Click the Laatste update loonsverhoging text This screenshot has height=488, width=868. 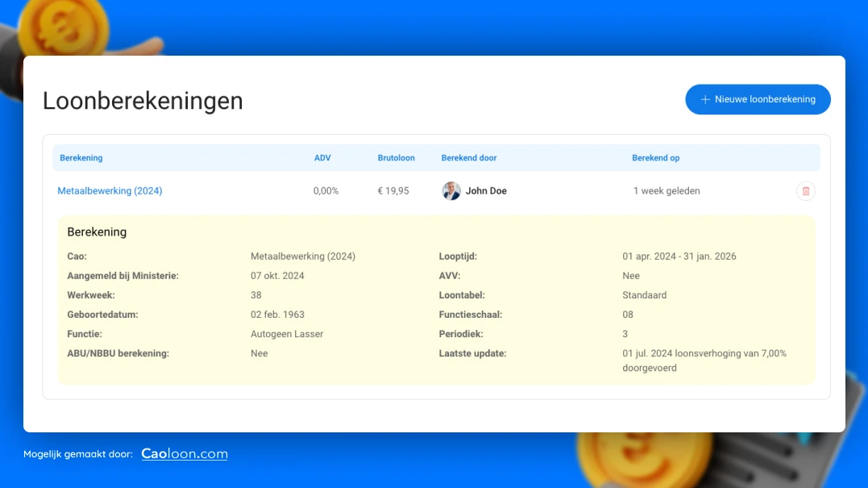click(704, 360)
